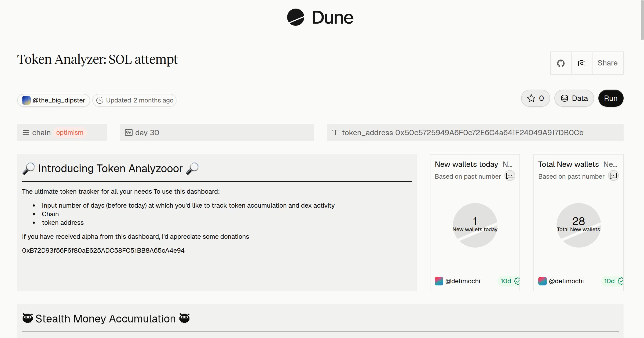The height and width of the screenshot is (338, 644).
Task: Click the optimism chain tag
Action: (70, 133)
